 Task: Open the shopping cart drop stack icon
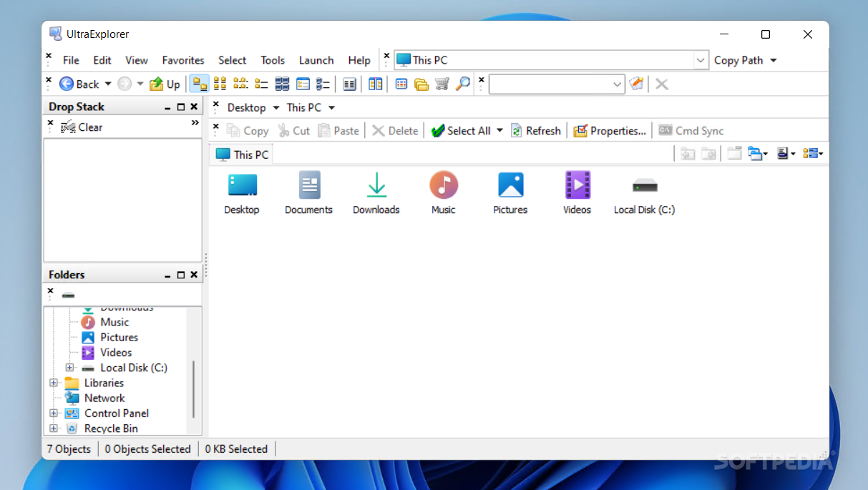tap(442, 84)
